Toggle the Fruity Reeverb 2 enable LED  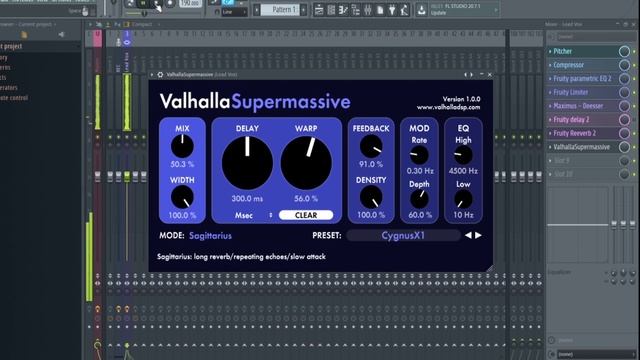pyautogui.click(x=634, y=133)
